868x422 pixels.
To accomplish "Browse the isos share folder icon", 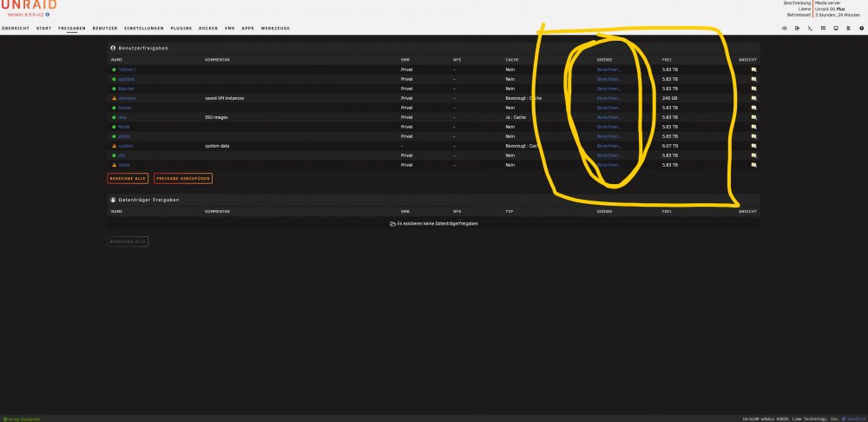I will point(753,117).
